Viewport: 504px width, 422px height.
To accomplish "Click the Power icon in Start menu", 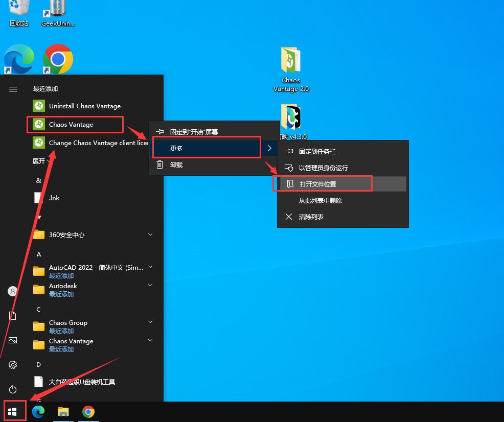I will point(13,389).
